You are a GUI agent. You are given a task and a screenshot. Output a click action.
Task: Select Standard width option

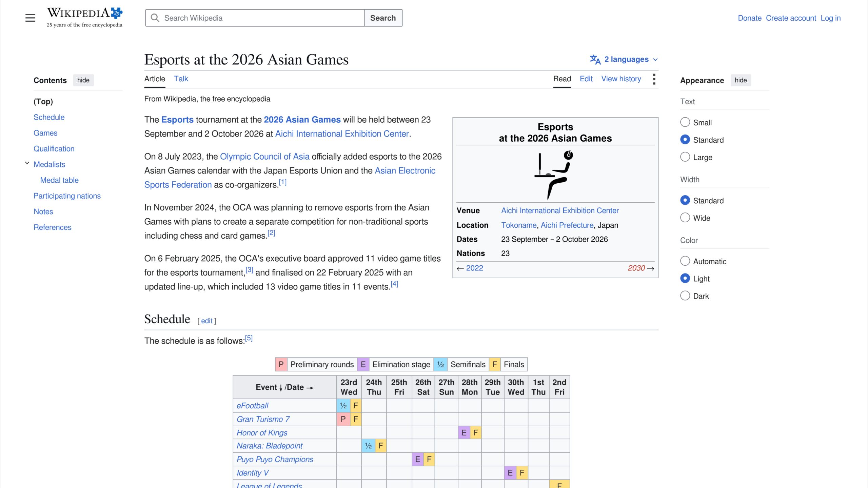click(685, 200)
